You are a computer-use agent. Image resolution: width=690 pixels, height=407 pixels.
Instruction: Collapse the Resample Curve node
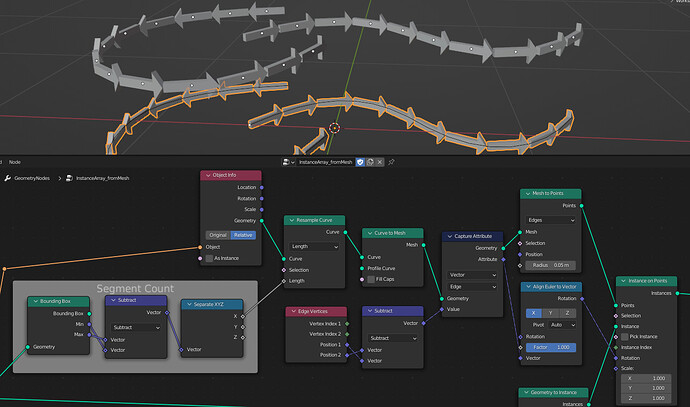coord(292,220)
